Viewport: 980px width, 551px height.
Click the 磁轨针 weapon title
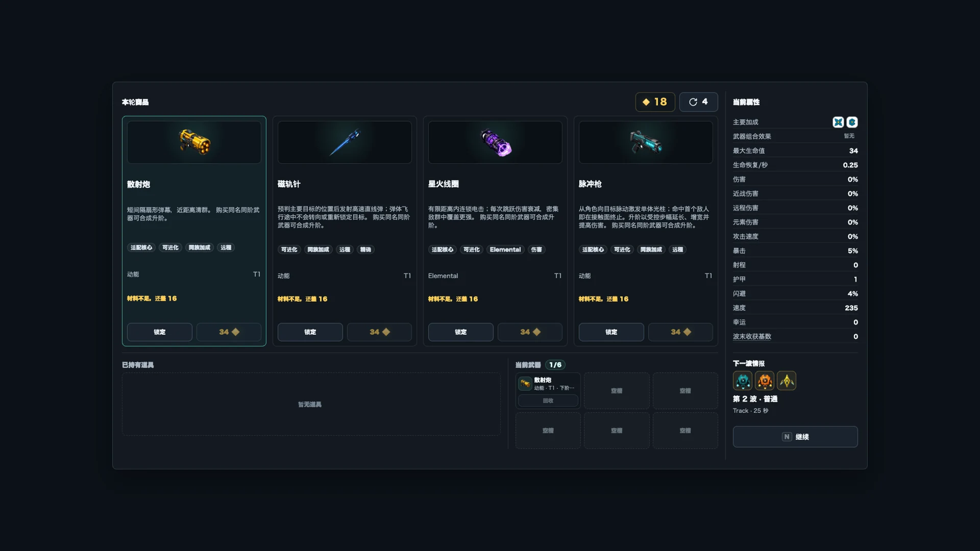click(289, 184)
